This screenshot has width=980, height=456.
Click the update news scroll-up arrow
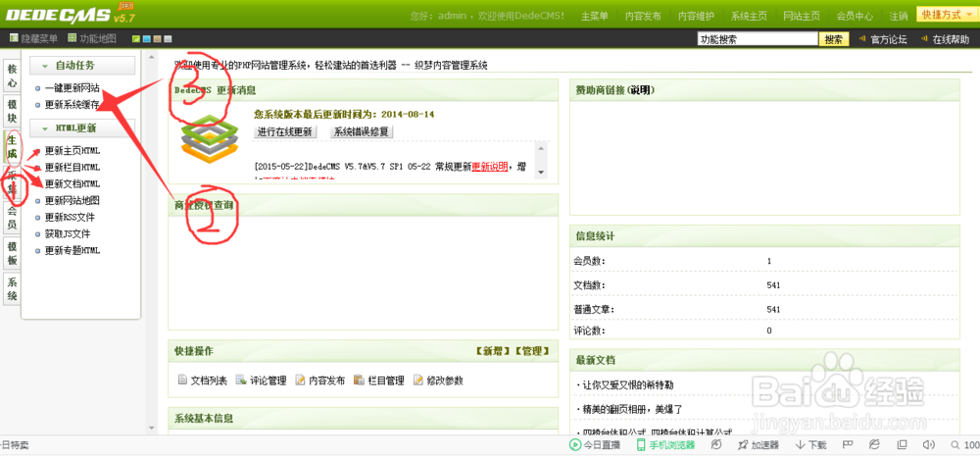coord(541,148)
